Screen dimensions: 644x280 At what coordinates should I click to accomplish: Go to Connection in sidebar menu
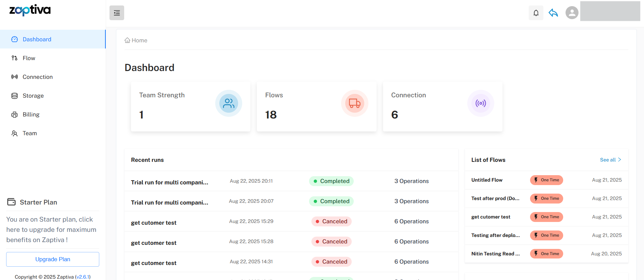[38, 77]
